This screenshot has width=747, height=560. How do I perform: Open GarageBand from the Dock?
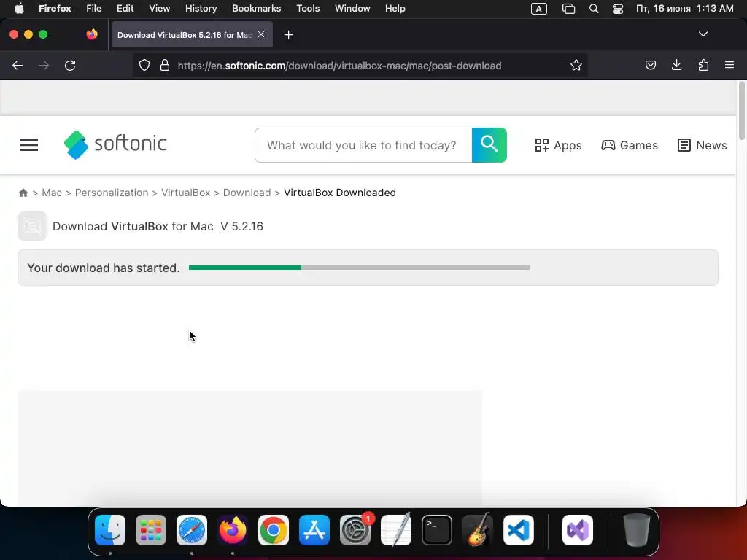point(478,530)
